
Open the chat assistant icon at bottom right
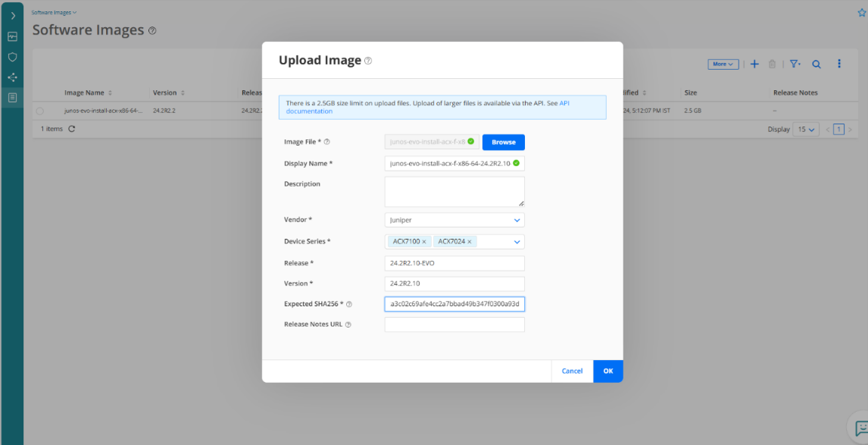tap(860, 428)
